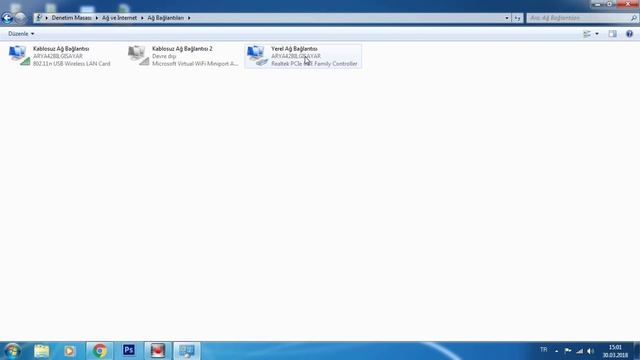640x360 pixels.
Task: Refresh the Ağ Bağlantıları folder view
Action: point(517,18)
